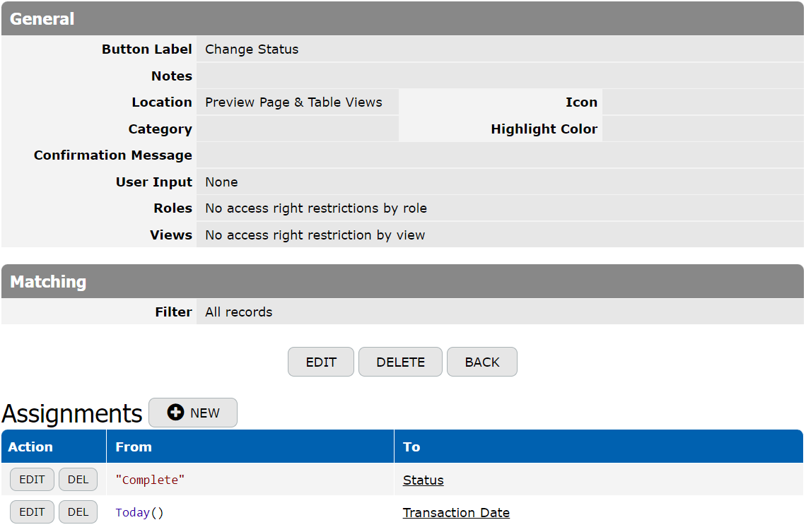Screen dimensions: 806x532
Task: Click the EDIT button below the Matching section
Action: point(321,362)
